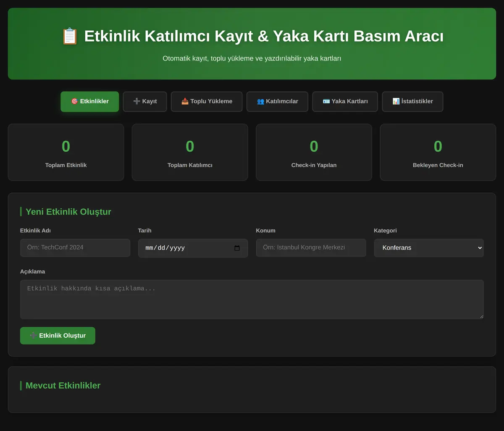
Task: Click the "Yeni Etkinlik Oluştur" heading
Action: tap(68, 212)
